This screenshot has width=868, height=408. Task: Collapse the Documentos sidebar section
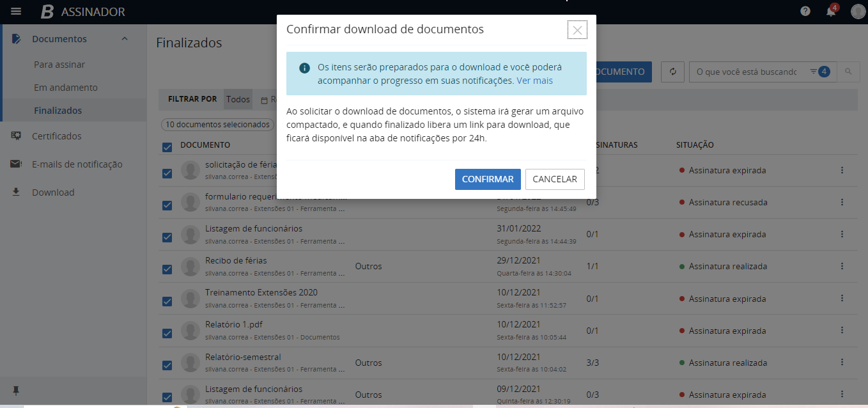tap(125, 39)
